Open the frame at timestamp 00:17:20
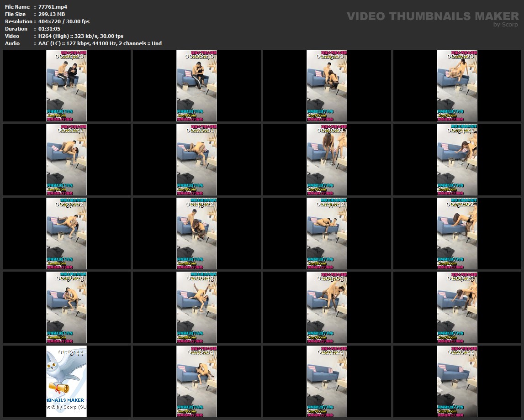This screenshot has height=420, width=524. [x=457, y=86]
